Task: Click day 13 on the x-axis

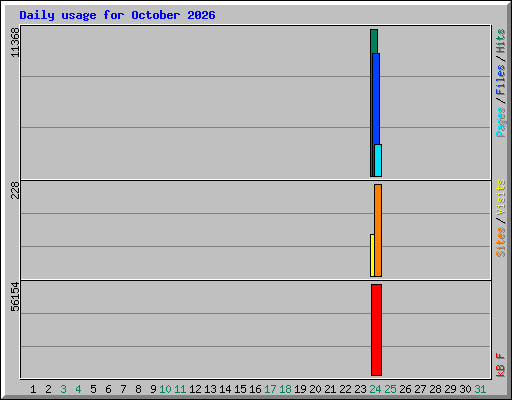Action: click(x=210, y=389)
